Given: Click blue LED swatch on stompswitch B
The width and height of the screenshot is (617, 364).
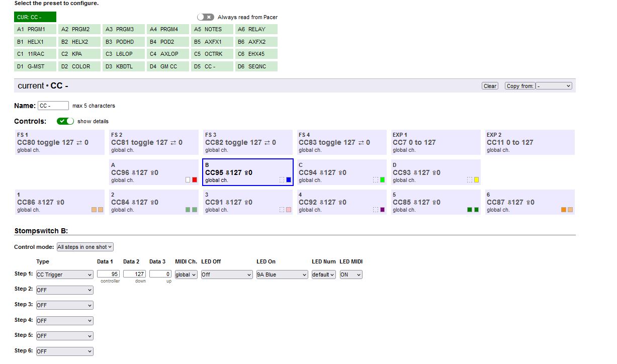Looking at the screenshot, I should [289, 180].
